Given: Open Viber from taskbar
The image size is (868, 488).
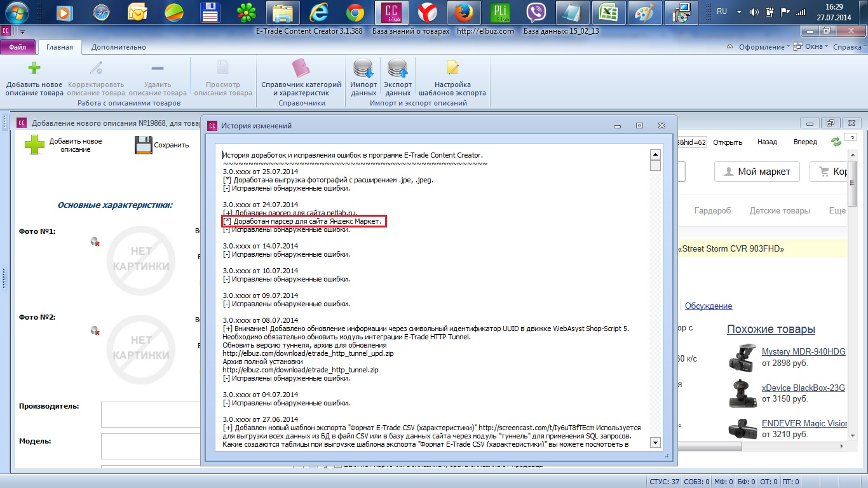Looking at the screenshot, I should tap(537, 12).
